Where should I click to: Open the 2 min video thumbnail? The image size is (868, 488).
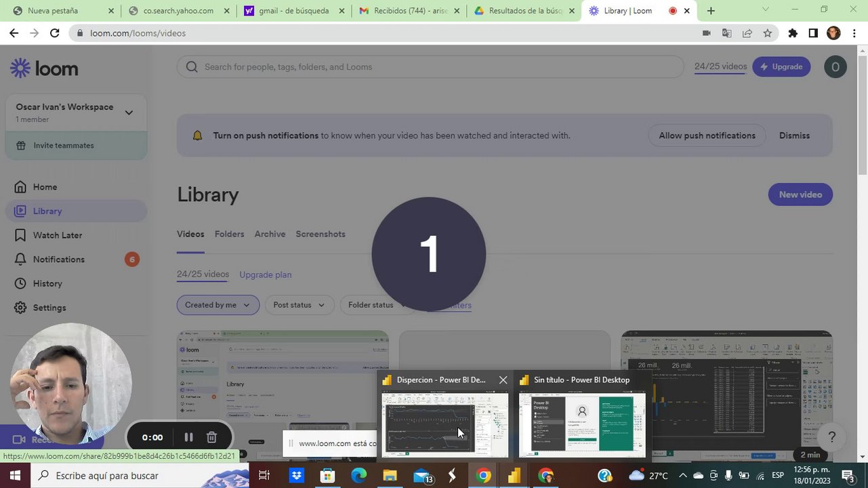(726, 396)
